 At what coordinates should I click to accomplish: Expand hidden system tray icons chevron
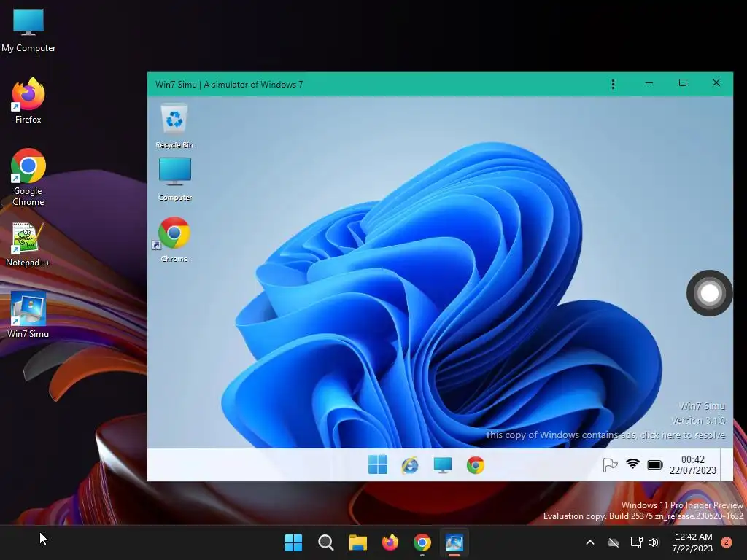point(589,542)
